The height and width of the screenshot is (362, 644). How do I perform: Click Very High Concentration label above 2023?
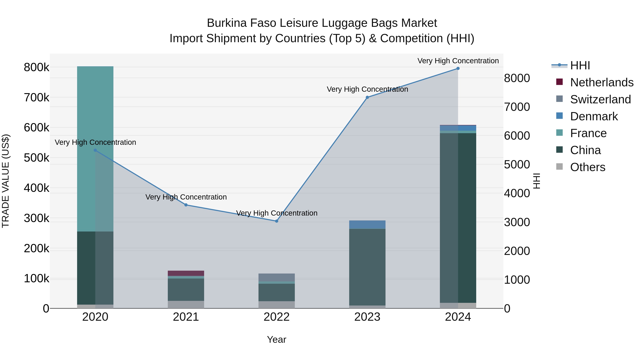367,89
